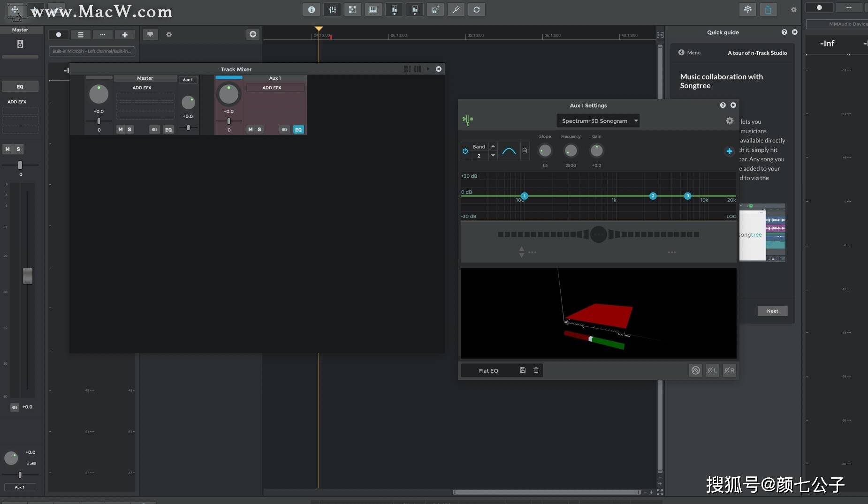Click the green tuner icon in Aux 1 Settings

[x=468, y=120]
